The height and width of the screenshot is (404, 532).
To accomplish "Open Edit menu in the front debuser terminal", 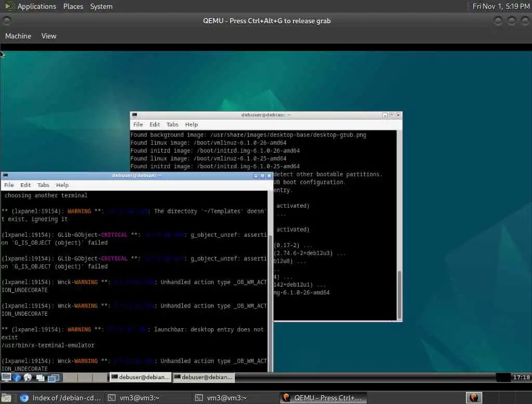I will pos(25,185).
